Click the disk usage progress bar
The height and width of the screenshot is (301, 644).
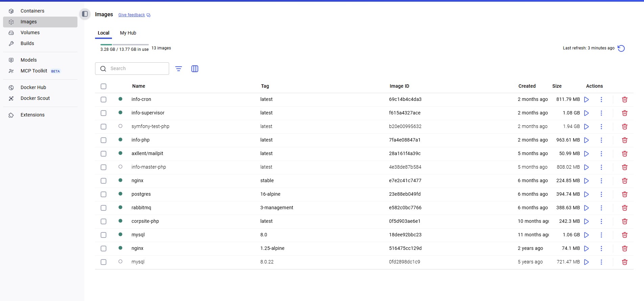(x=124, y=45)
